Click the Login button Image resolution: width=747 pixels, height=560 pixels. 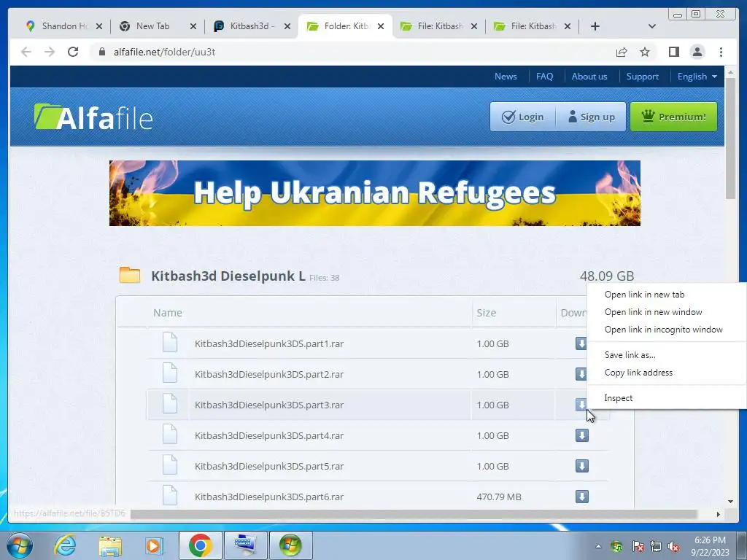[x=523, y=117]
